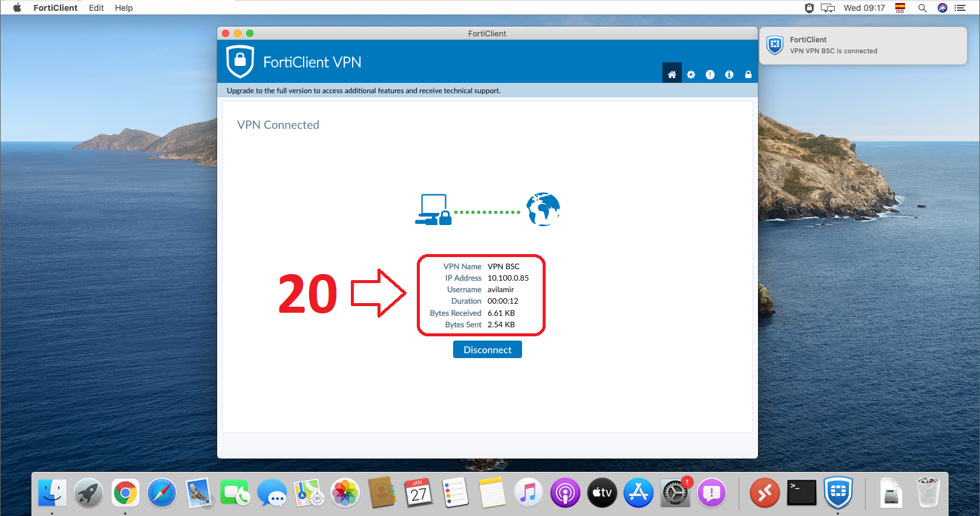
Task: Open the Help menu
Action: click(x=123, y=8)
